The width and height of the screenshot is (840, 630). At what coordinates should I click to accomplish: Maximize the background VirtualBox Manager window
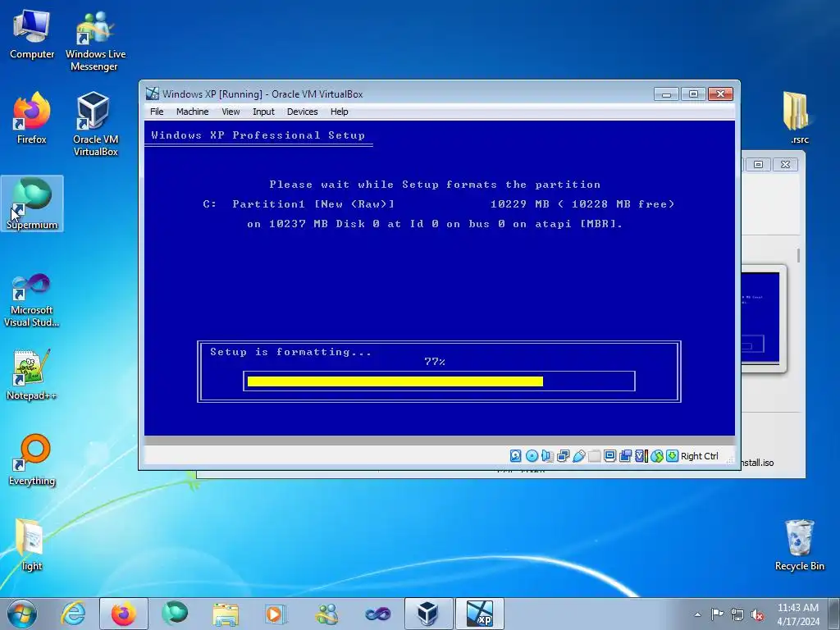[758, 164]
